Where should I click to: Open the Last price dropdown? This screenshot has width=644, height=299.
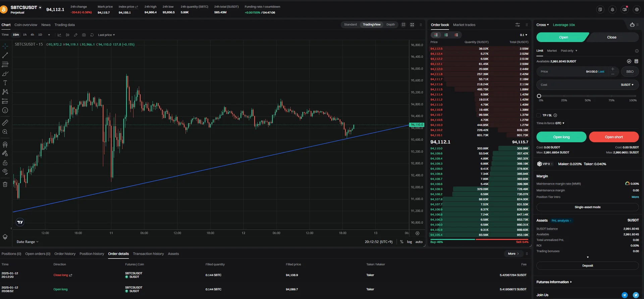[106, 35]
